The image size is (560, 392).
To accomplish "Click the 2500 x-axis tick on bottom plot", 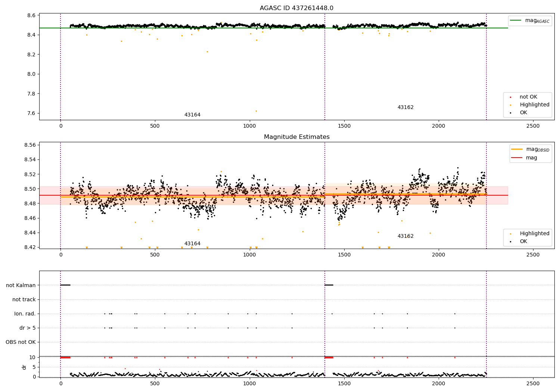I will point(533,383).
